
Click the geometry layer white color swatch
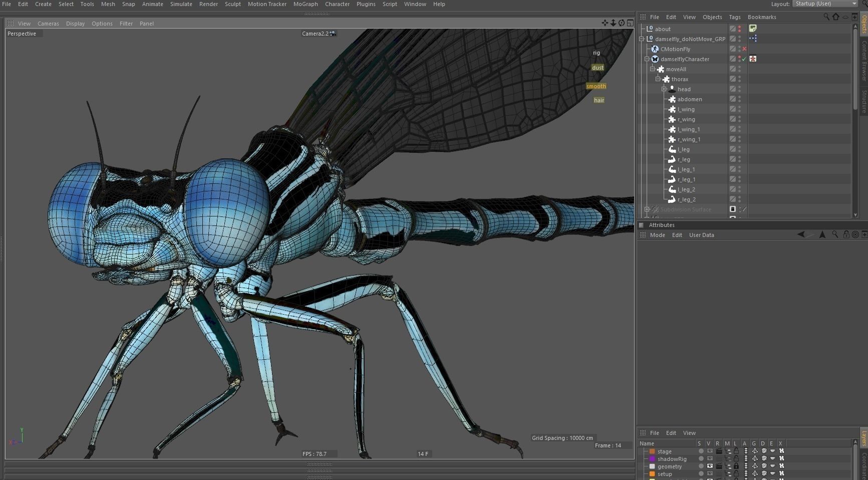click(652, 466)
